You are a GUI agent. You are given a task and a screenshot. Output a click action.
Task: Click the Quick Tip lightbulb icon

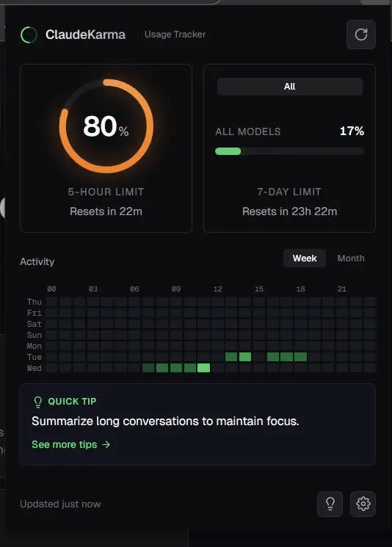pyautogui.click(x=37, y=402)
